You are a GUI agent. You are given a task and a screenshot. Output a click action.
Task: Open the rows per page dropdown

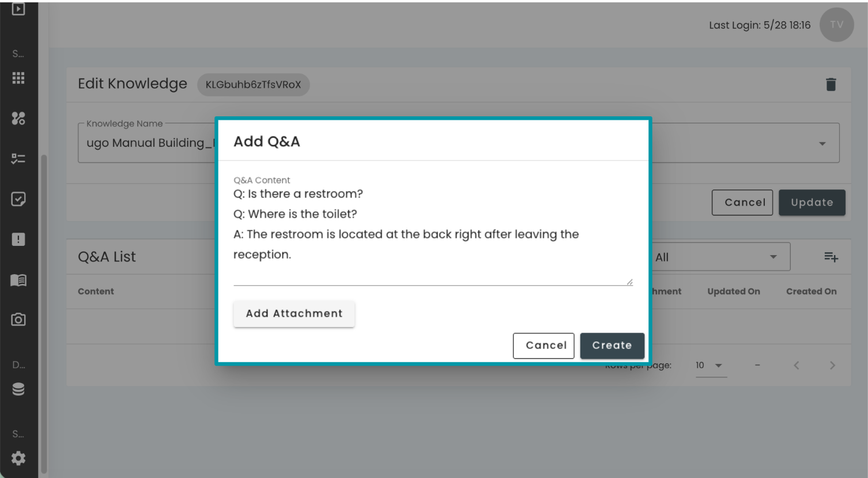[710, 366]
